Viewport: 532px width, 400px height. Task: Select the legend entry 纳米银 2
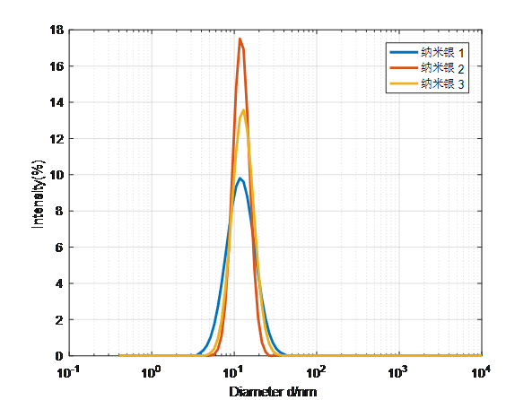(442, 68)
